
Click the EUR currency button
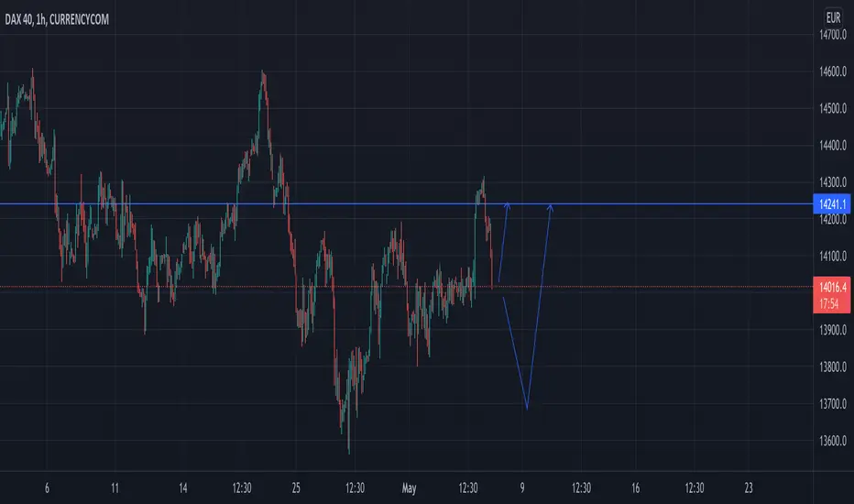833,18
